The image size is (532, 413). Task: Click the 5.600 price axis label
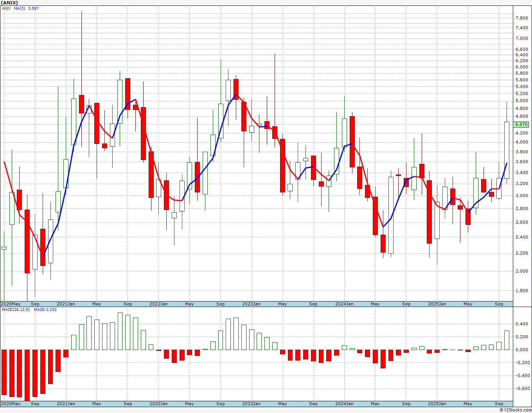click(x=521, y=80)
